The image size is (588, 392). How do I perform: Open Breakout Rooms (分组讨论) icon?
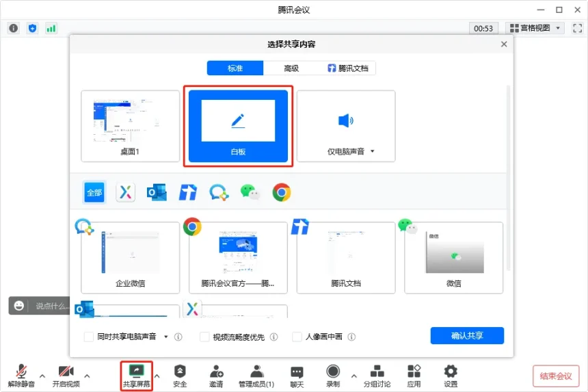click(x=377, y=371)
